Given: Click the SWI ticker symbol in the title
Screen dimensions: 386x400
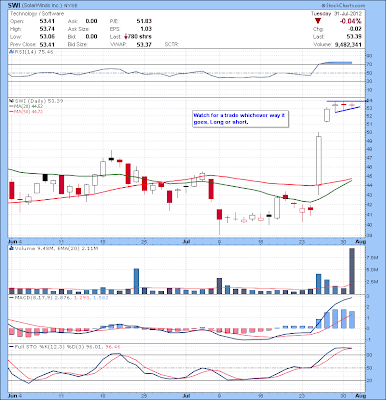Looking at the screenshot, I should (14, 6).
